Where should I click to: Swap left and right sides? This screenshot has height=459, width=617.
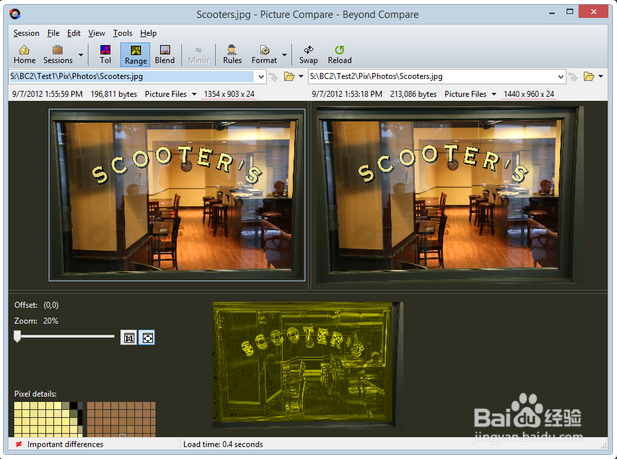(x=308, y=54)
